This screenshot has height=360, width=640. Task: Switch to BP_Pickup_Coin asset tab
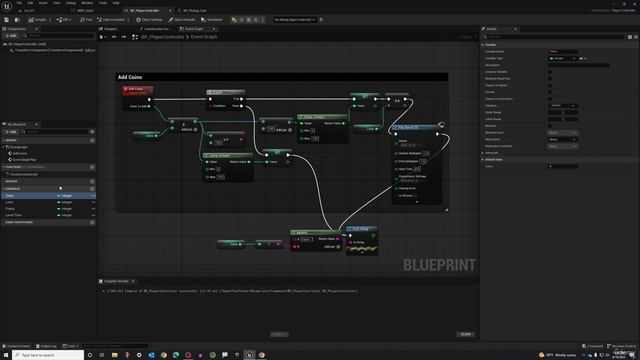click(x=192, y=11)
